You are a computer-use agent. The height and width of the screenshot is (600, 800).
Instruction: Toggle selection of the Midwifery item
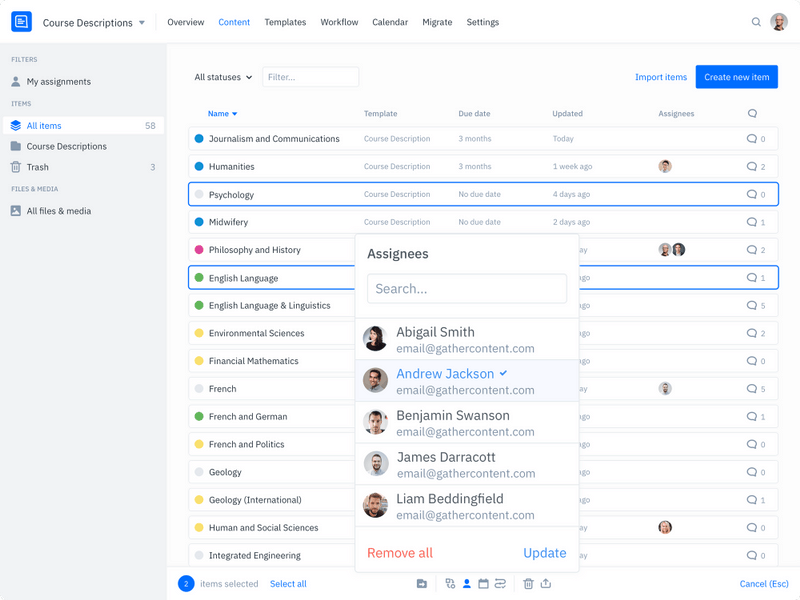point(201,222)
